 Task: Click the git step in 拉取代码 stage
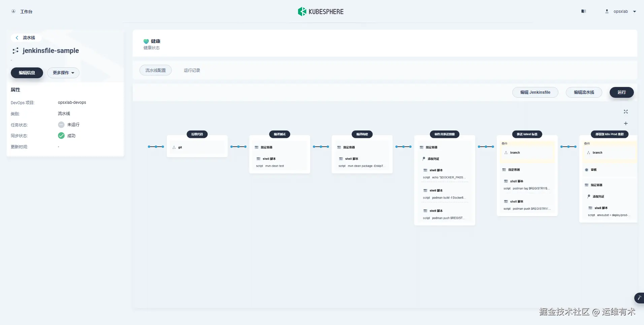(179, 147)
